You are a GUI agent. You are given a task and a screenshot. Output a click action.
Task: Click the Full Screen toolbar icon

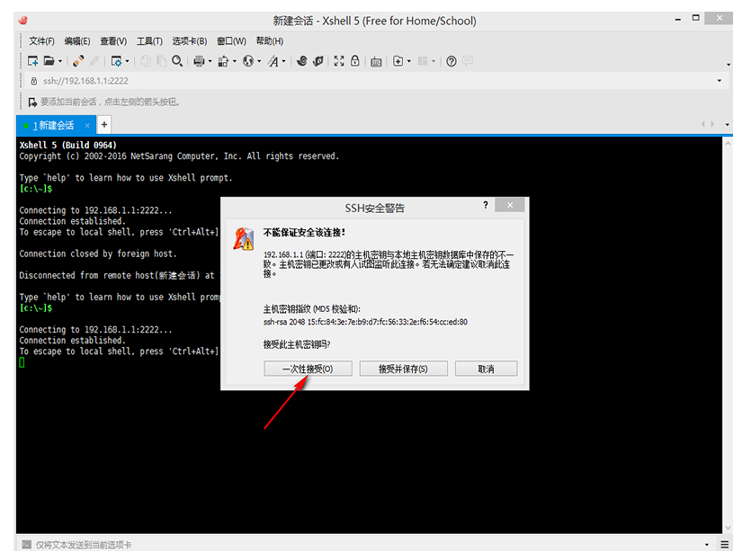click(x=339, y=61)
